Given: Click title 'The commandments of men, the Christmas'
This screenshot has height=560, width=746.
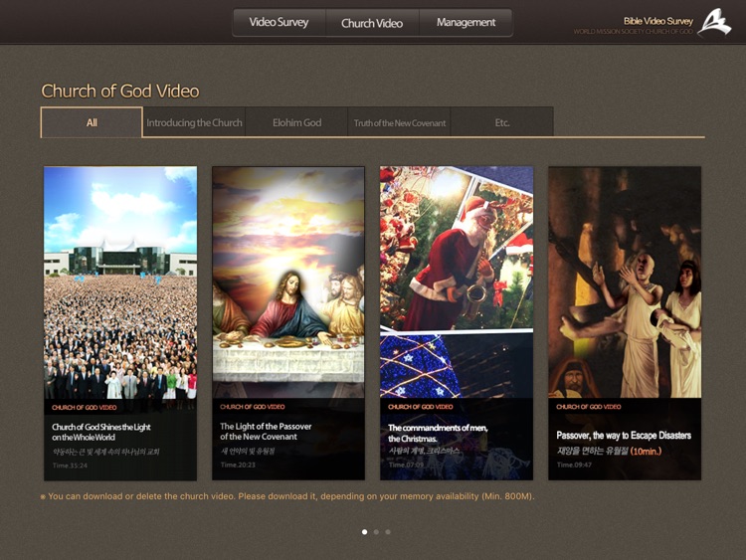Looking at the screenshot, I should 438,433.
